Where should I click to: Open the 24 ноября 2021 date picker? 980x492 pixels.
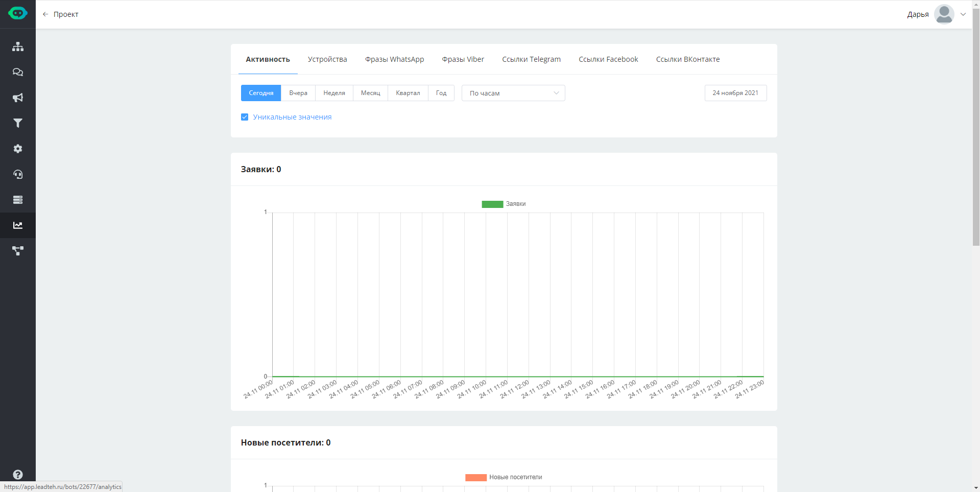click(x=735, y=93)
